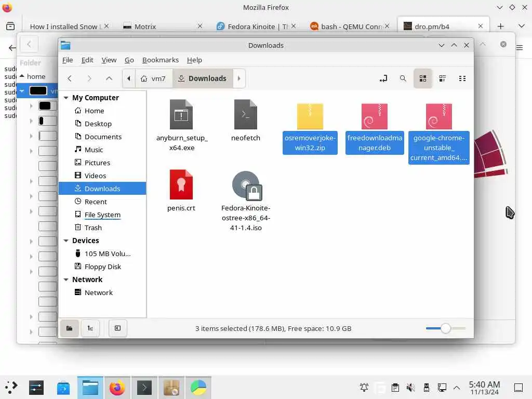Open the 105 MB Volume device
Image resolution: width=532 pixels, height=399 pixels.
(102, 254)
